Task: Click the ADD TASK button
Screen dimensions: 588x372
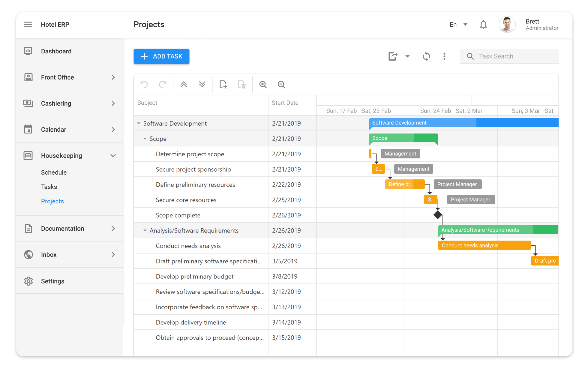Action: pyautogui.click(x=161, y=56)
